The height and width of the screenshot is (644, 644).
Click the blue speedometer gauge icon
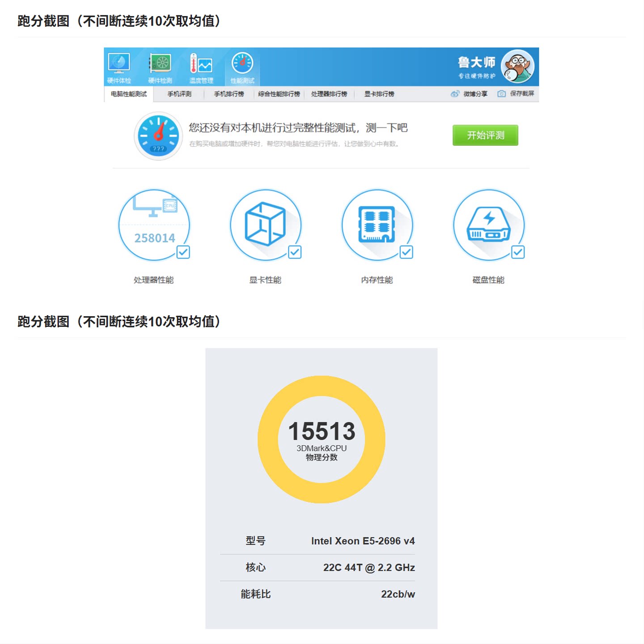pos(158,136)
